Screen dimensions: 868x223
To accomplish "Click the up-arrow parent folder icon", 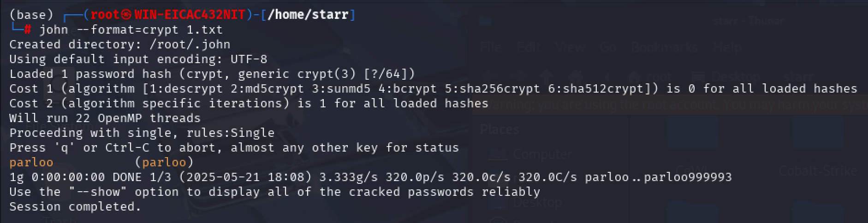I will coord(547,76).
